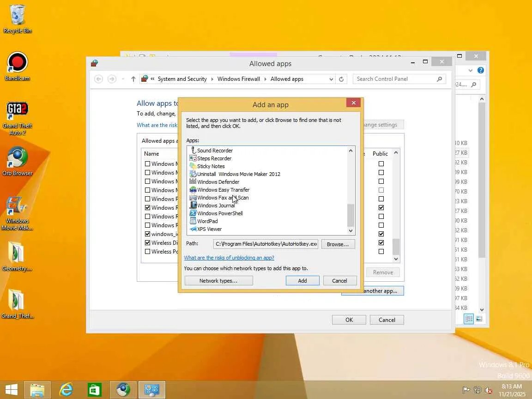The image size is (532, 399).
Task: Click the Public column header
Action: [x=380, y=153]
